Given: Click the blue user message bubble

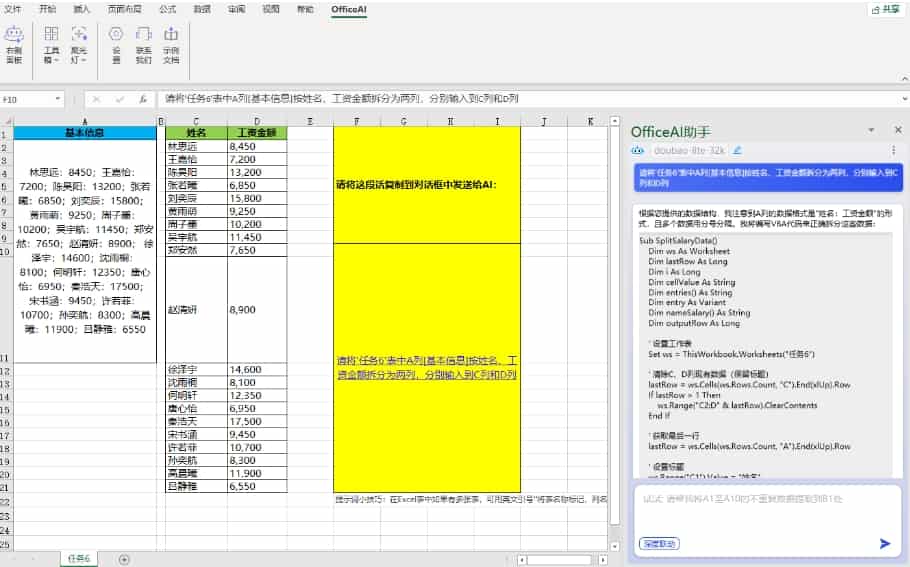Looking at the screenshot, I should pyautogui.click(x=768, y=177).
